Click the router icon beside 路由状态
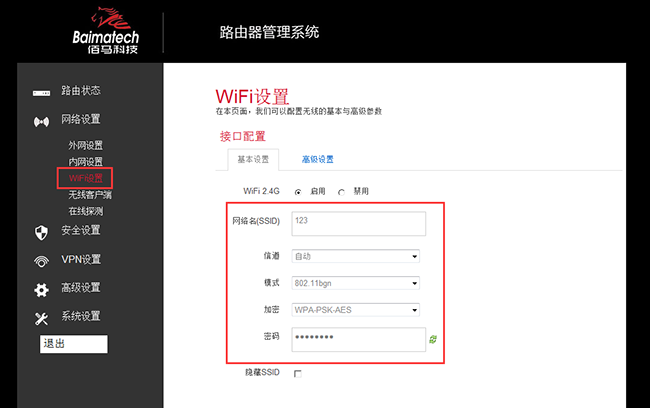 pyautogui.click(x=41, y=92)
